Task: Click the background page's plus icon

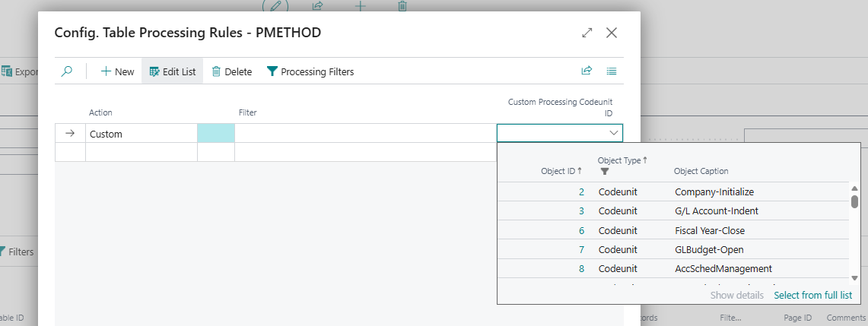Action: pos(360,6)
